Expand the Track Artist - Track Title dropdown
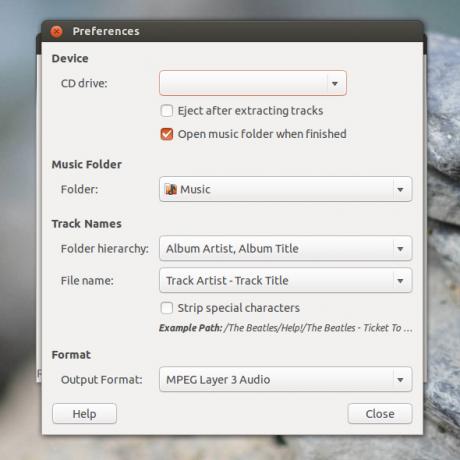Viewport: 460px width, 460px height. point(286,280)
